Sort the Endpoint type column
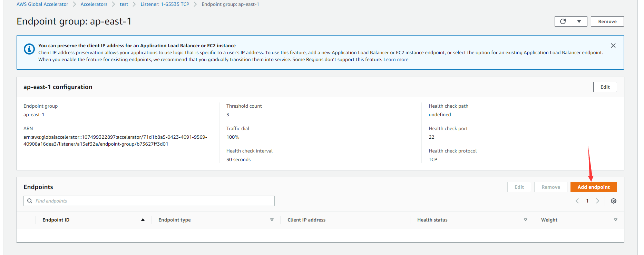The image size is (644, 255). tap(272, 220)
